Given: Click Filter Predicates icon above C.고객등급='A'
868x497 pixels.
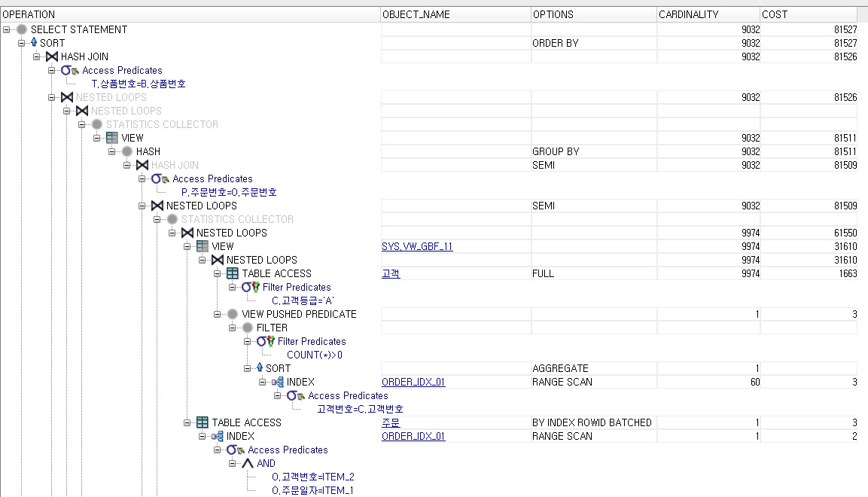Looking at the screenshot, I should coord(250,287).
